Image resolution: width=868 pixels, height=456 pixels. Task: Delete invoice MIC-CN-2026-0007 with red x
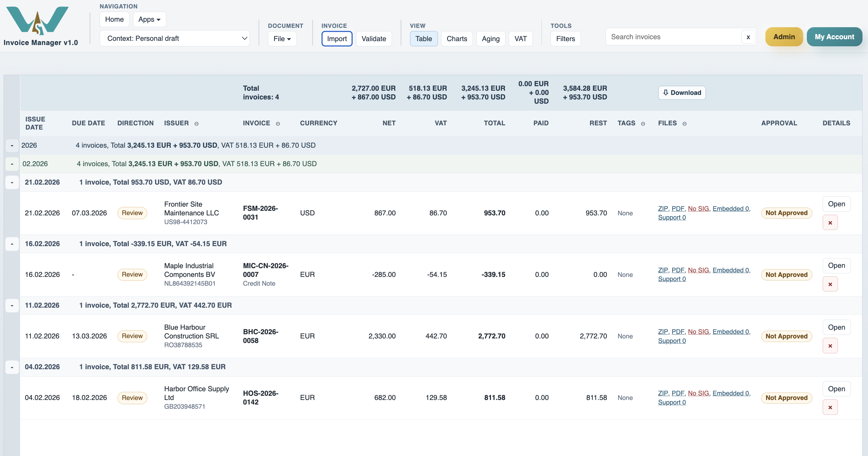[x=830, y=284]
